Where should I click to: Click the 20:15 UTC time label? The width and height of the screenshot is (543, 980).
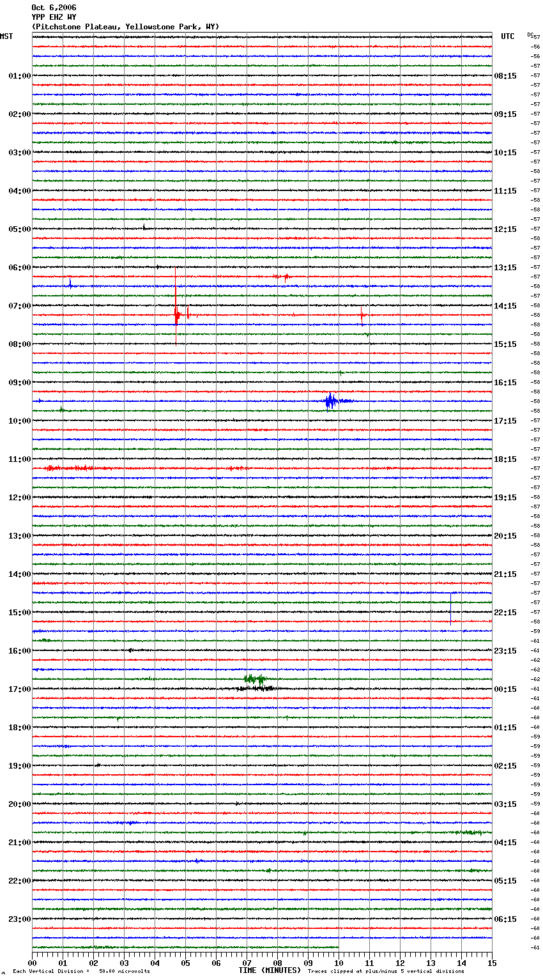point(505,536)
